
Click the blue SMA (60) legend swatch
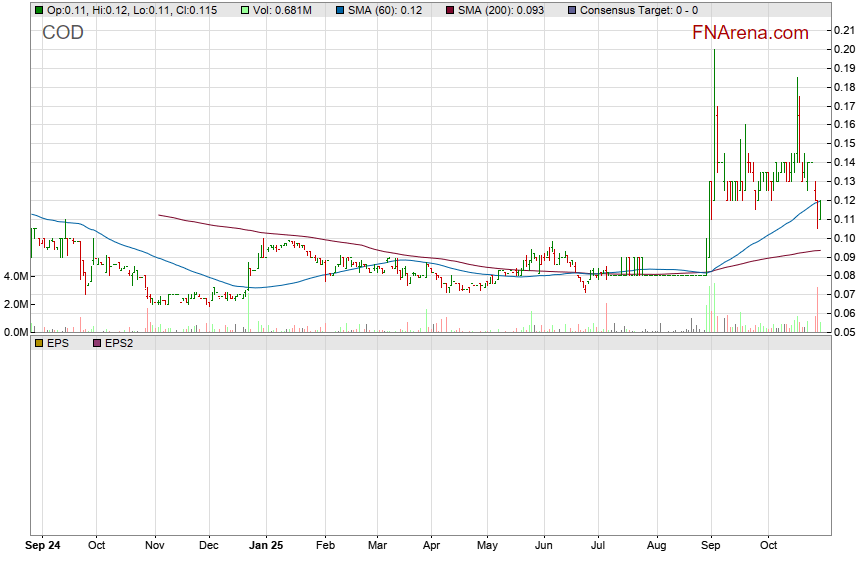[x=340, y=10]
